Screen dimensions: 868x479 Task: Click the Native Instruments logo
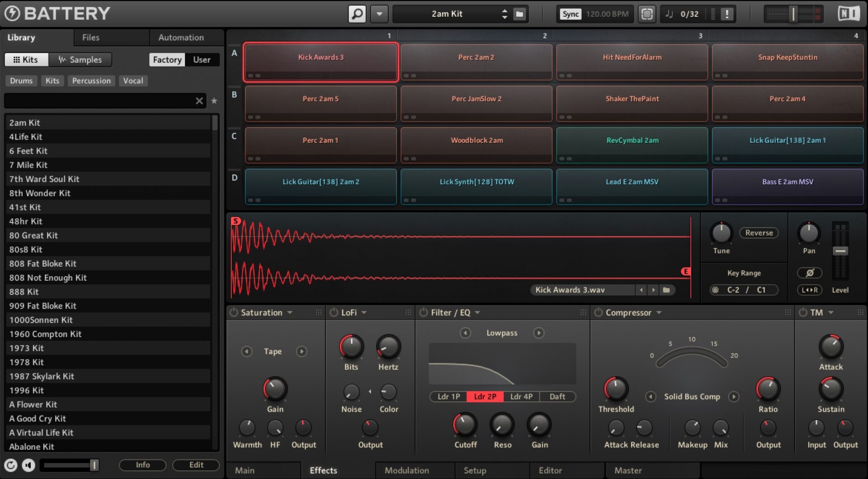point(849,13)
